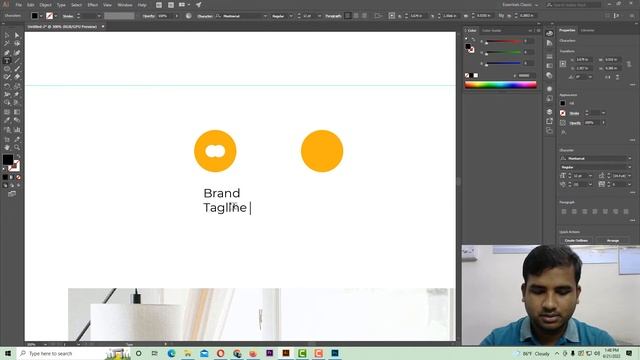Select the Eyedropper tool
640x360 pixels.
pyautogui.click(x=7, y=120)
